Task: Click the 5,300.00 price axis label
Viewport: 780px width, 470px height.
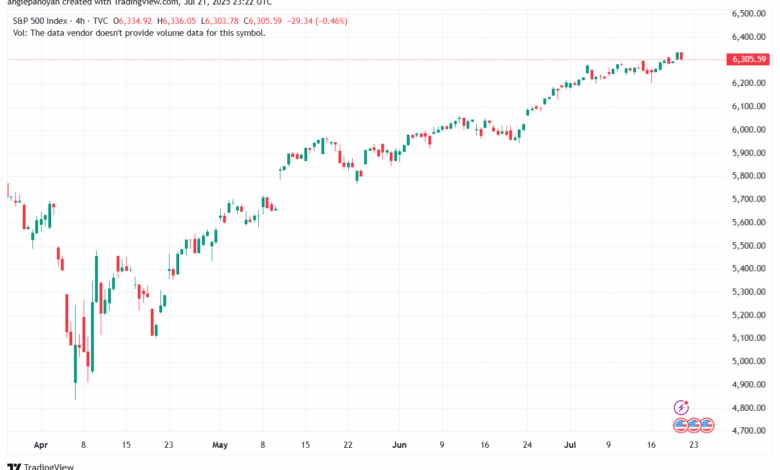Action: [x=749, y=292]
